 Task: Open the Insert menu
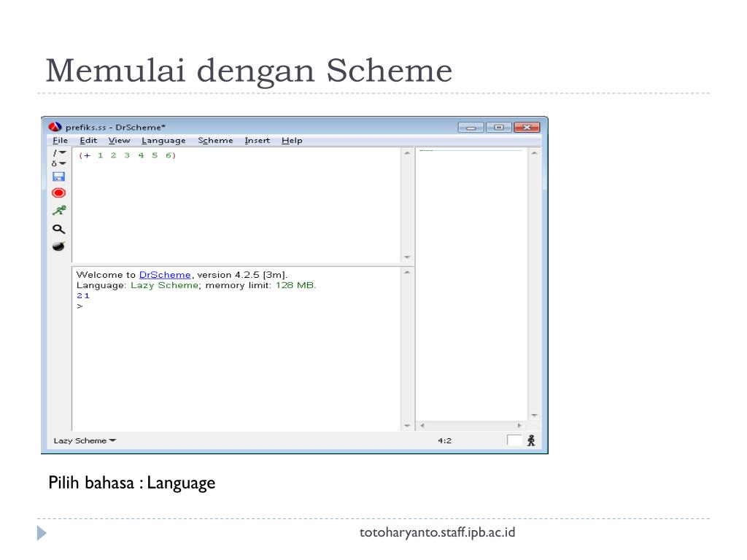click(258, 141)
